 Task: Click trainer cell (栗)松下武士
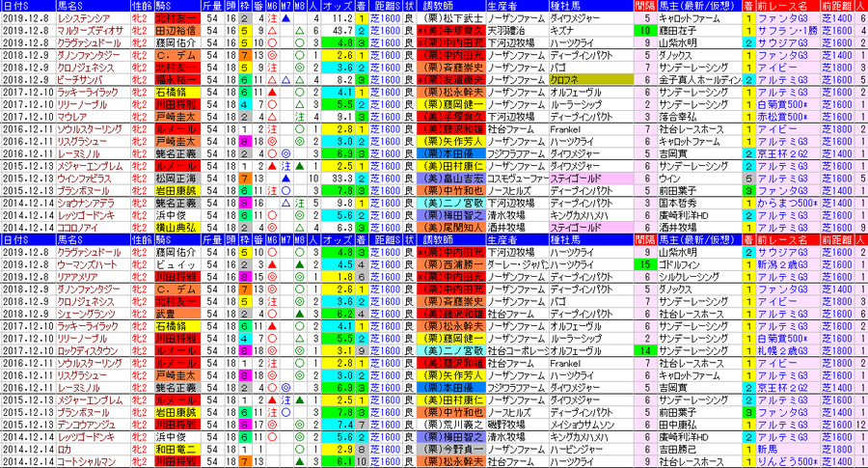click(x=450, y=18)
